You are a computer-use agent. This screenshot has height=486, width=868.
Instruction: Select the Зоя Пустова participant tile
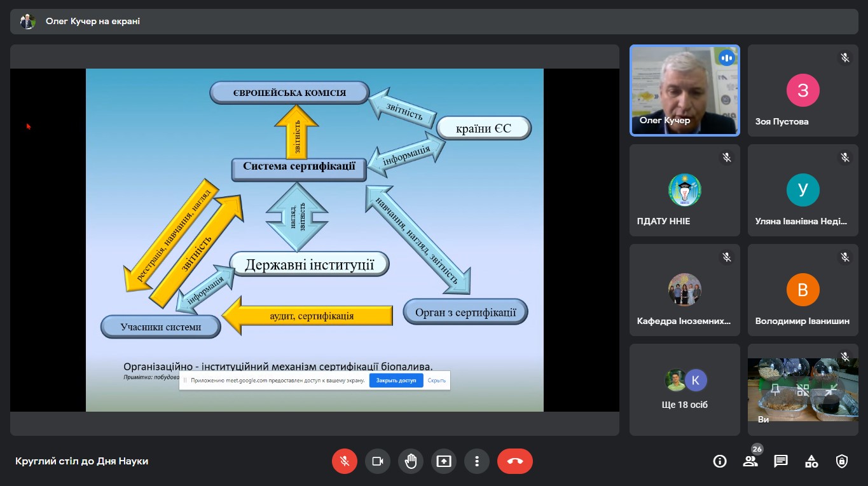(803, 90)
